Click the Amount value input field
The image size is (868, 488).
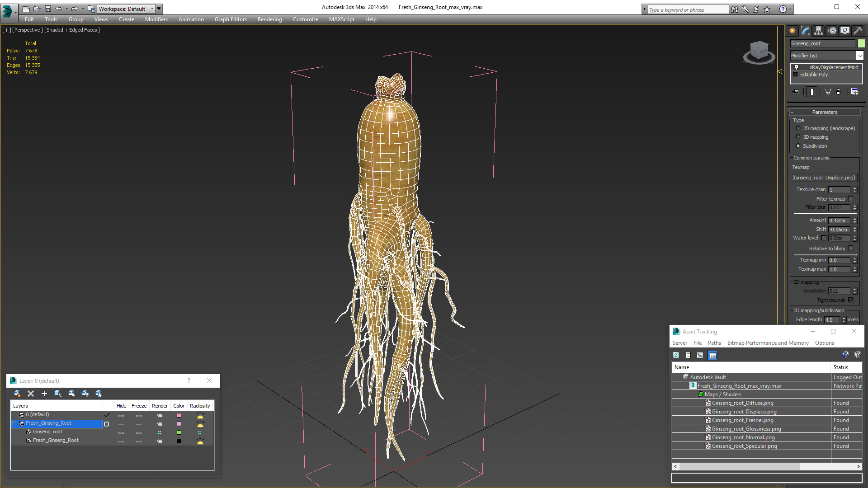coord(839,221)
